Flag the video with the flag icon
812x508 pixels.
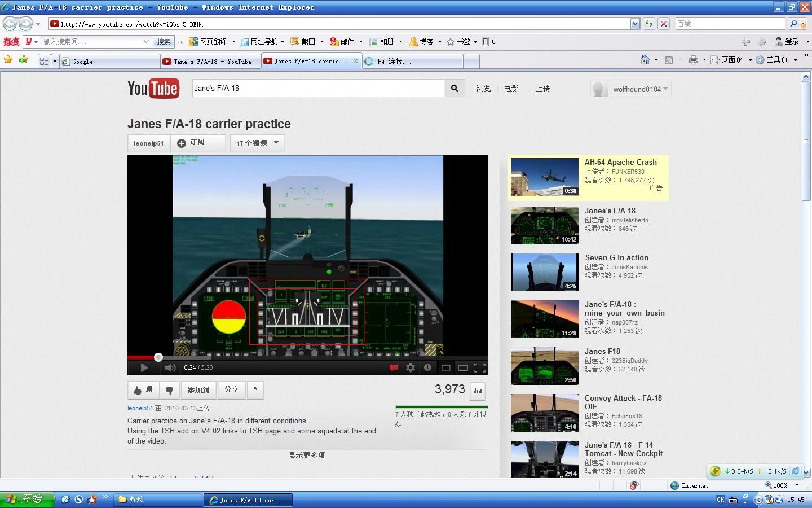(x=255, y=390)
